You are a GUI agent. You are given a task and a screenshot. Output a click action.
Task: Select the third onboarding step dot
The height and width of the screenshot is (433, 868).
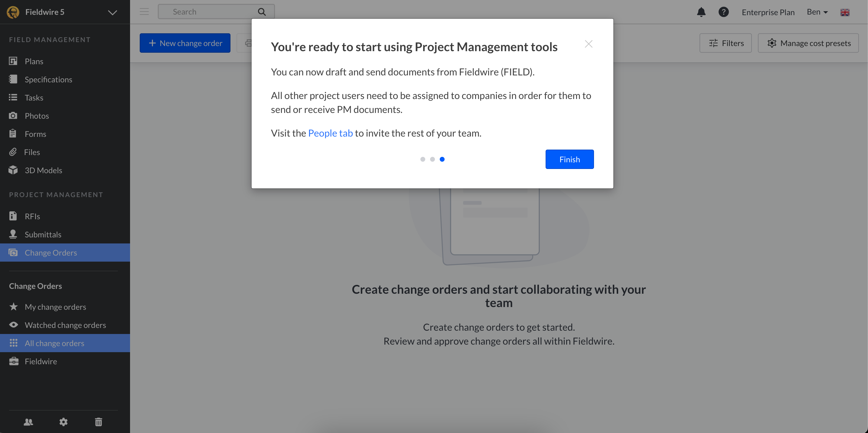pos(442,159)
